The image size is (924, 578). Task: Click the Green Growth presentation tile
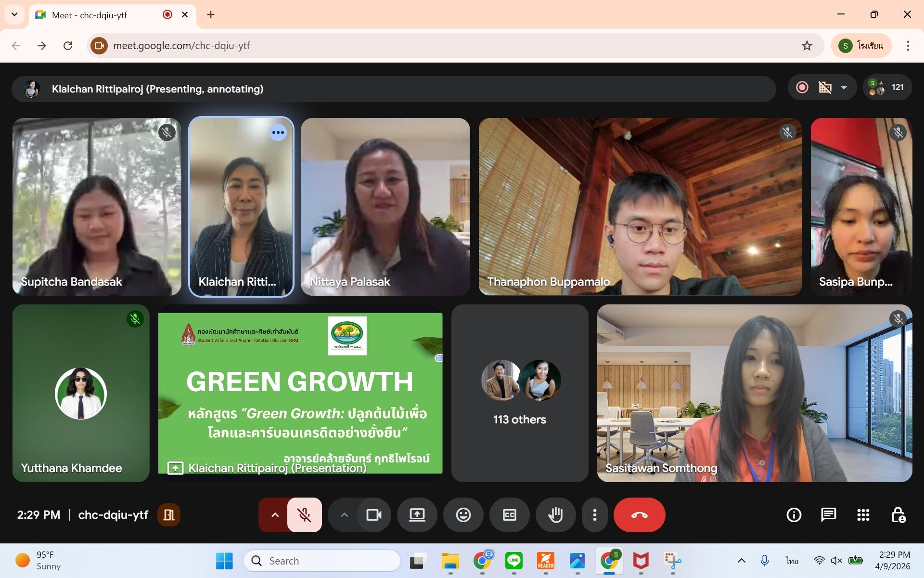coord(300,393)
